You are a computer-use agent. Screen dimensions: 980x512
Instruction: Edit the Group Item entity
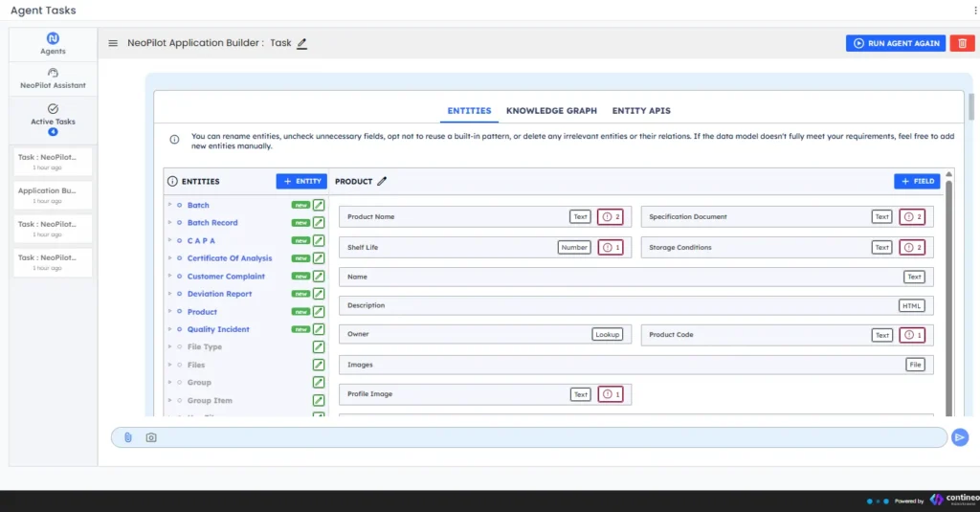point(319,401)
